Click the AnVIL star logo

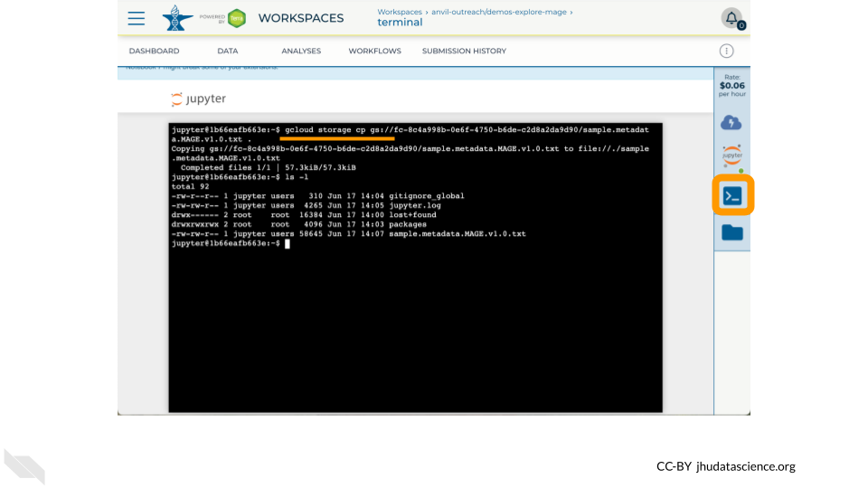(x=177, y=18)
